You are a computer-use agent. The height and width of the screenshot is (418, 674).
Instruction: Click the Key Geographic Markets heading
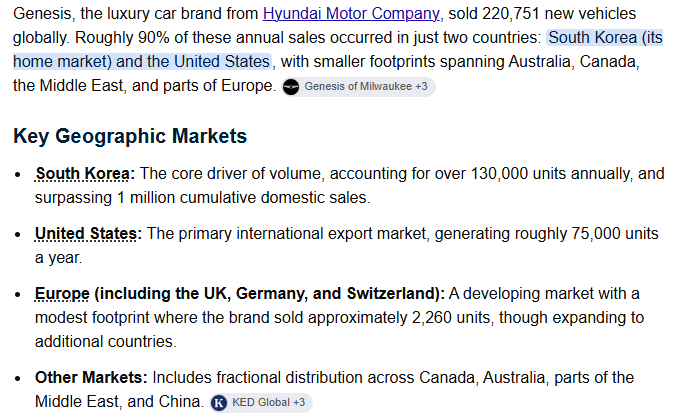click(x=130, y=136)
